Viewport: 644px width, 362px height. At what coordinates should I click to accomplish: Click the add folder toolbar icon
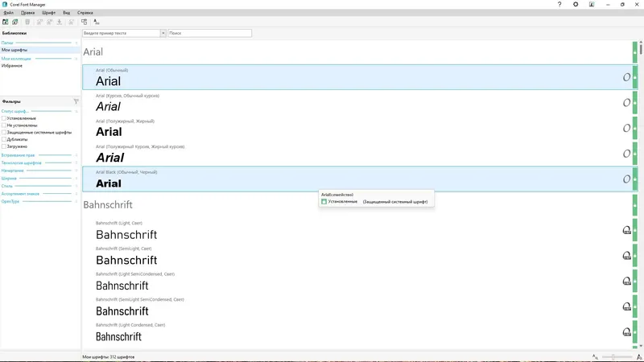coord(6,22)
